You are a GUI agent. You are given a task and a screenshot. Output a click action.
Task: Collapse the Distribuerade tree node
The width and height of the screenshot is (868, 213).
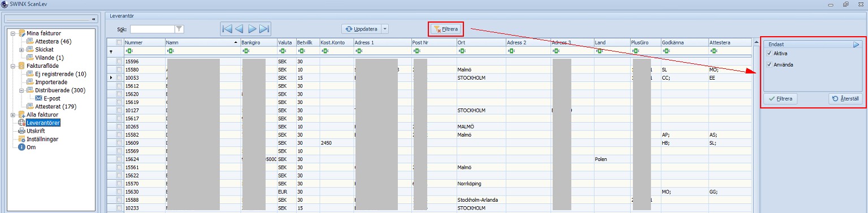21,90
